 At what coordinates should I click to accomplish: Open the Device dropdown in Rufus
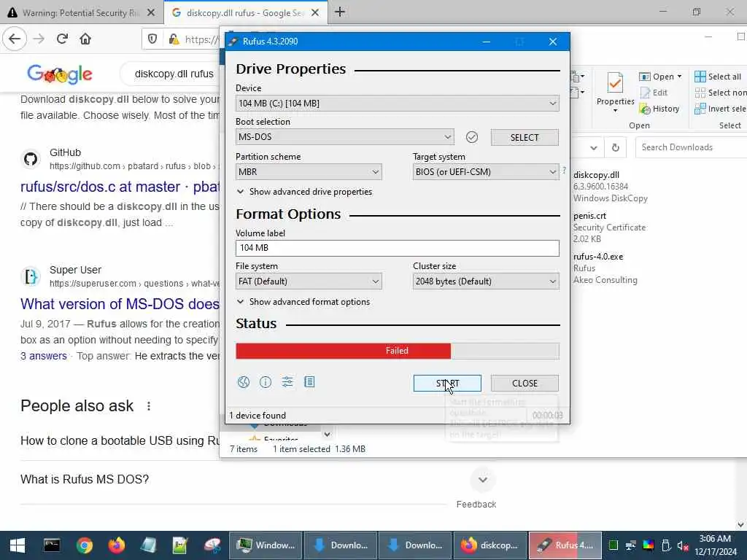[x=398, y=104]
